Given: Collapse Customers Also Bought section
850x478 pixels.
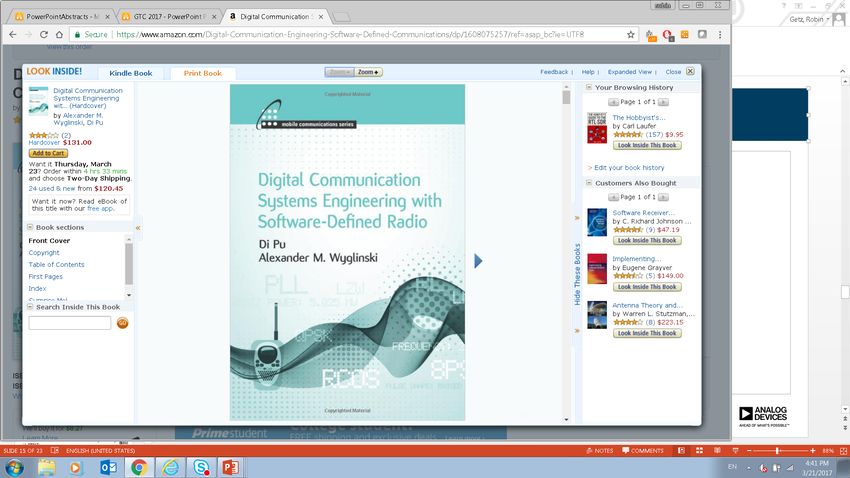Looking at the screenshot, I should click(589, 183).
